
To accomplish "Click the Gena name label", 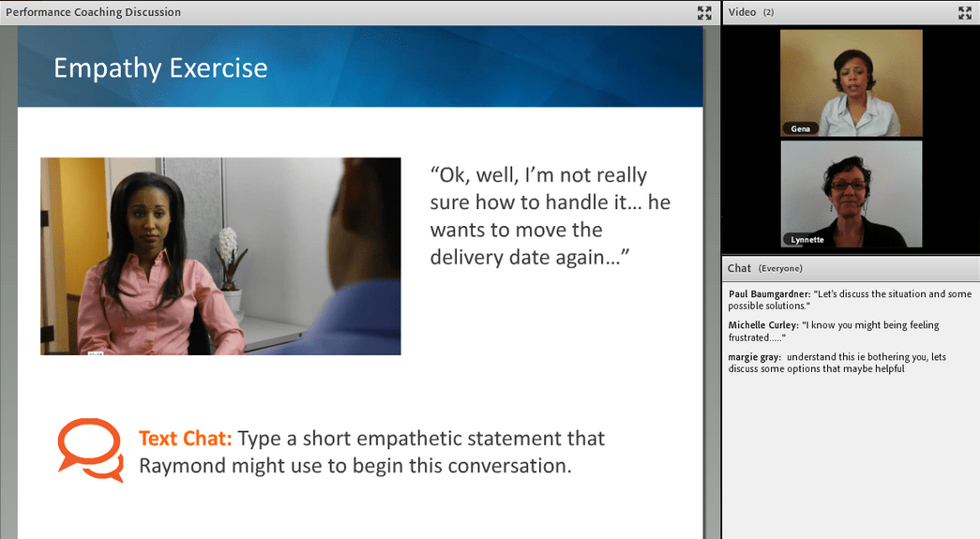I will pyautogui.click(x=800, y=128).
